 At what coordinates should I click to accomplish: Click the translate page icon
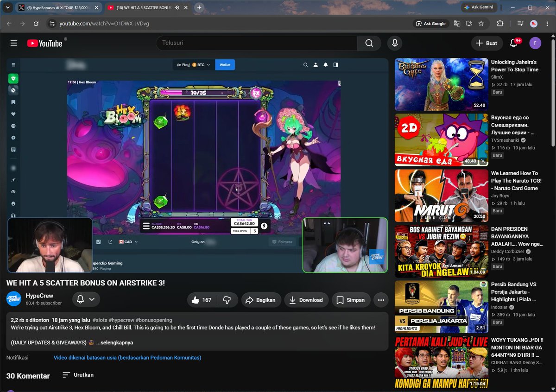457,24
